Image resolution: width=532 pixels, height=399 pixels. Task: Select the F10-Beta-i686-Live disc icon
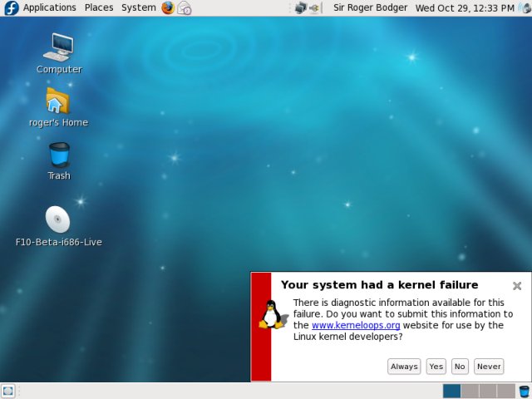[x=58, y=226]
